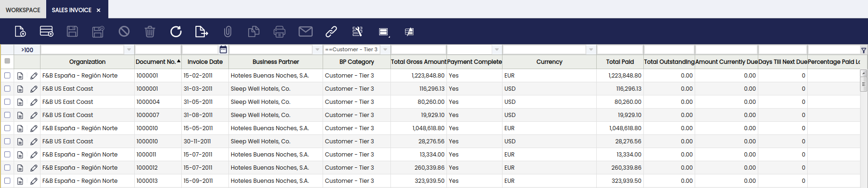The height and width of the screenshot is (188, 868).
Task: Expand the Organization filter dropdown
Action: (129, 49)
